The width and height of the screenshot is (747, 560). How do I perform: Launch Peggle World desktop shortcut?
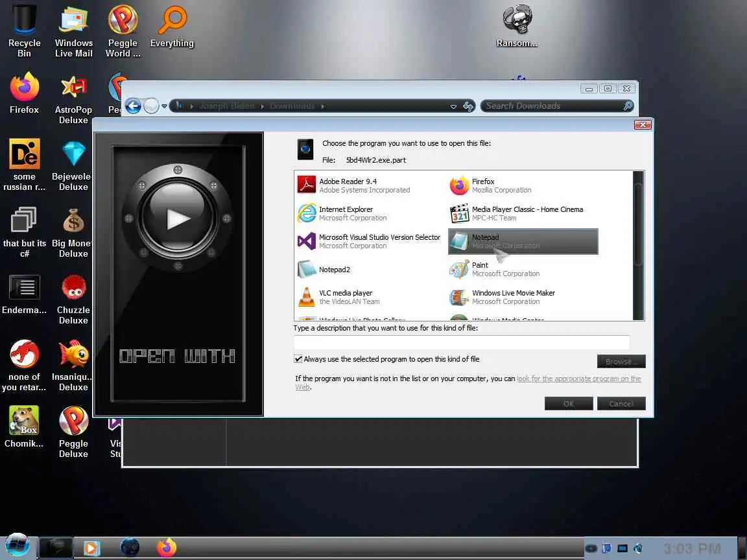point(123,30)
